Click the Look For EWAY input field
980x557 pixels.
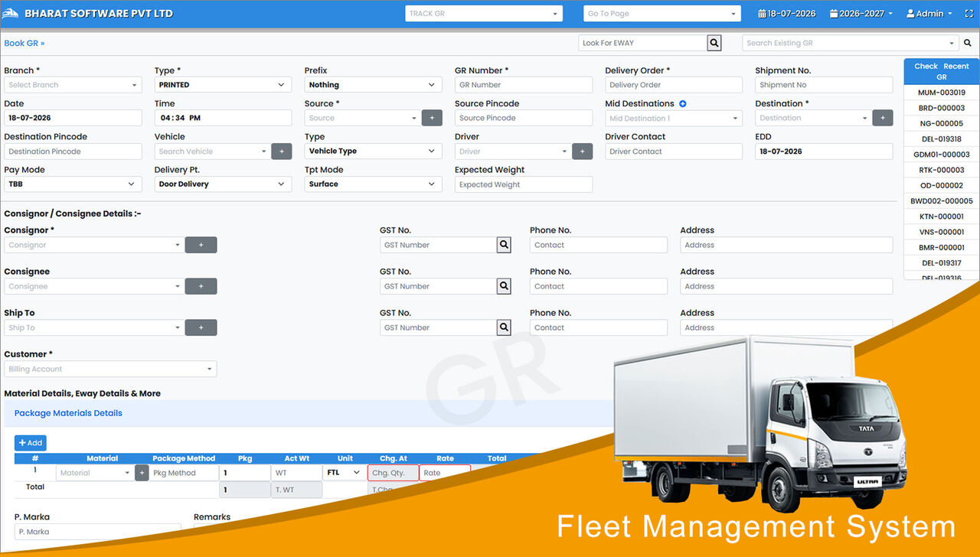pos(642,43)
